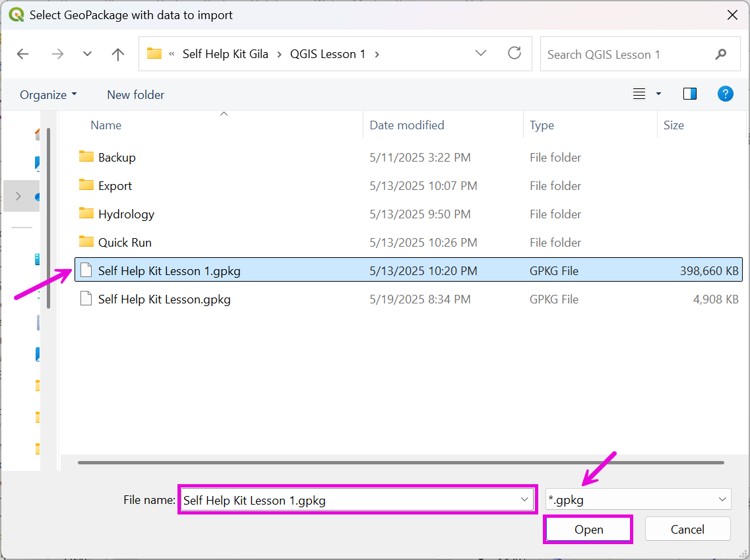
Task: Open the view options dropdown arrow
Action: 658,94
